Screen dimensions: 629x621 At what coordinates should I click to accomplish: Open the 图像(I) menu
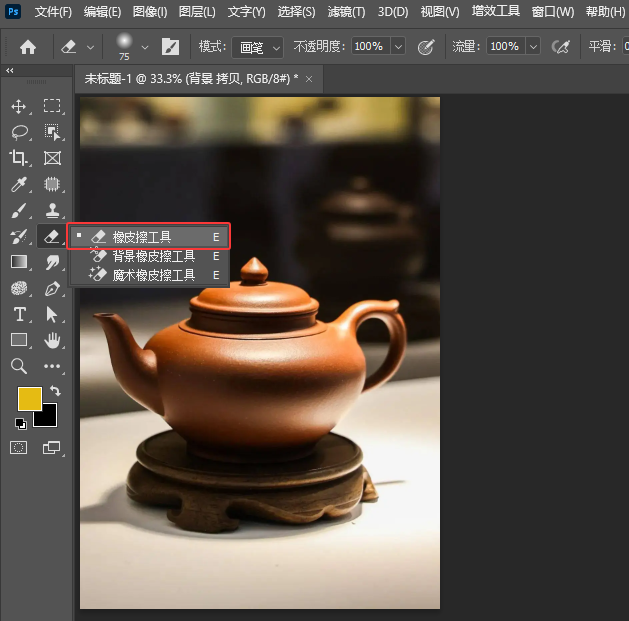point(150,12)
